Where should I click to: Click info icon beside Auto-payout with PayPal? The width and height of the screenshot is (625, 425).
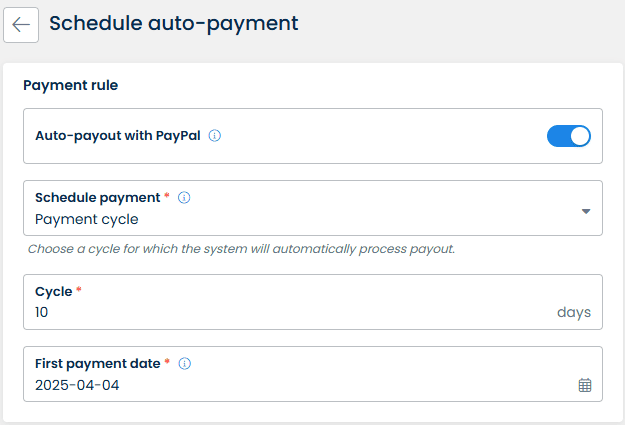[x=215, y=136]
